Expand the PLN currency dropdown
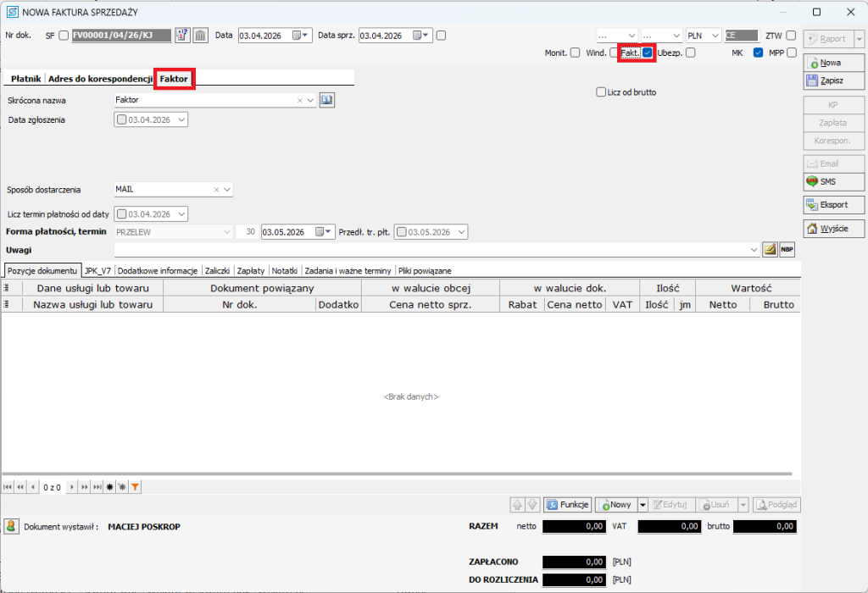Viewport: 868px width, 593px height. [715, 36]
